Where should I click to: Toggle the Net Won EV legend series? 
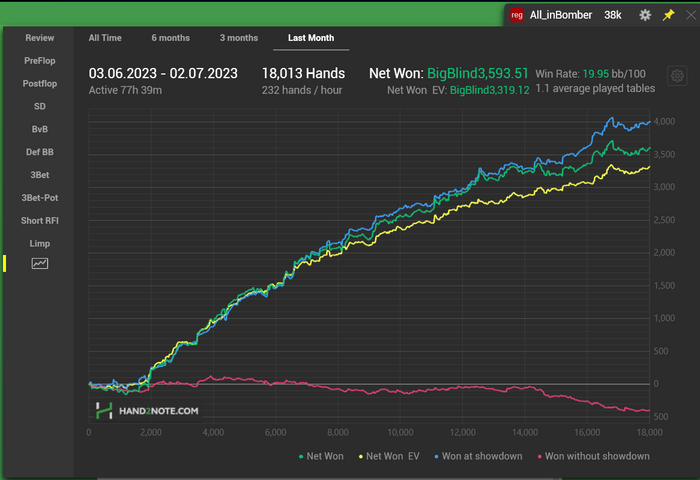389,456
